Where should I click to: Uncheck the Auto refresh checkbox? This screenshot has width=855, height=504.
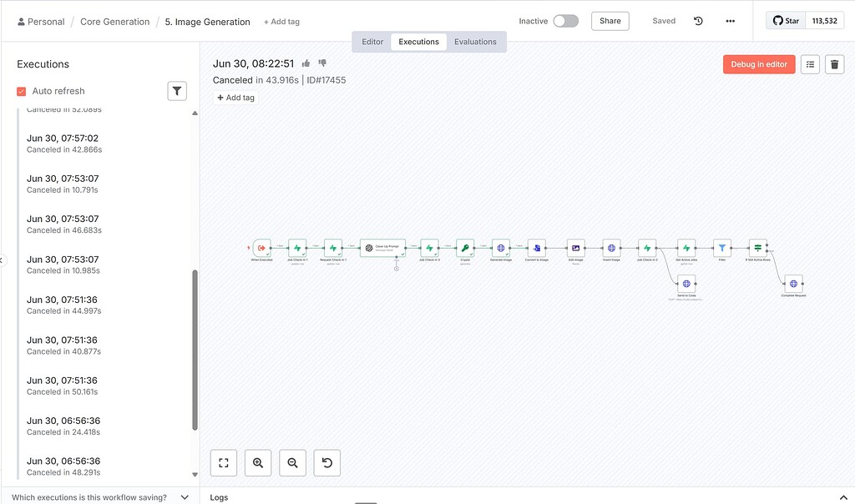tap(20, 91)
